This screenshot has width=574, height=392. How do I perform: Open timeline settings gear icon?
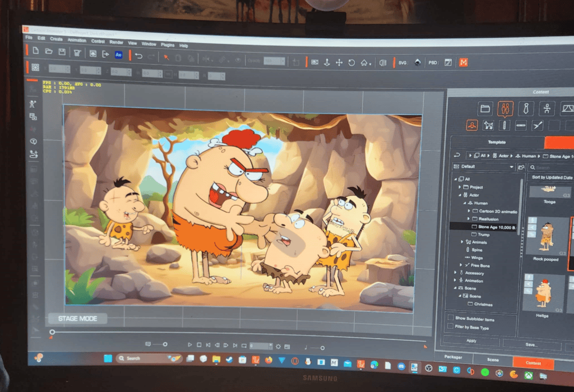pos(278,346)
